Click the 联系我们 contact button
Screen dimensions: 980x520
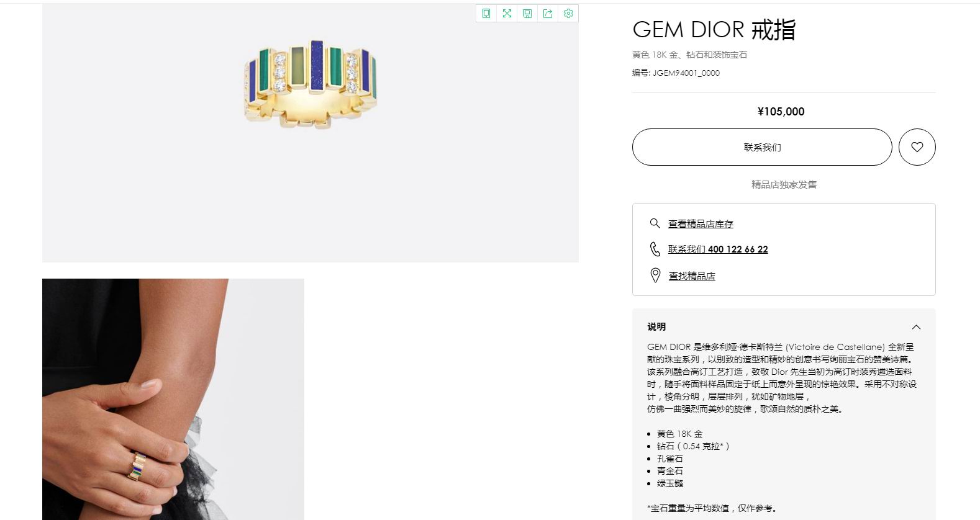[x=762, y=147]
